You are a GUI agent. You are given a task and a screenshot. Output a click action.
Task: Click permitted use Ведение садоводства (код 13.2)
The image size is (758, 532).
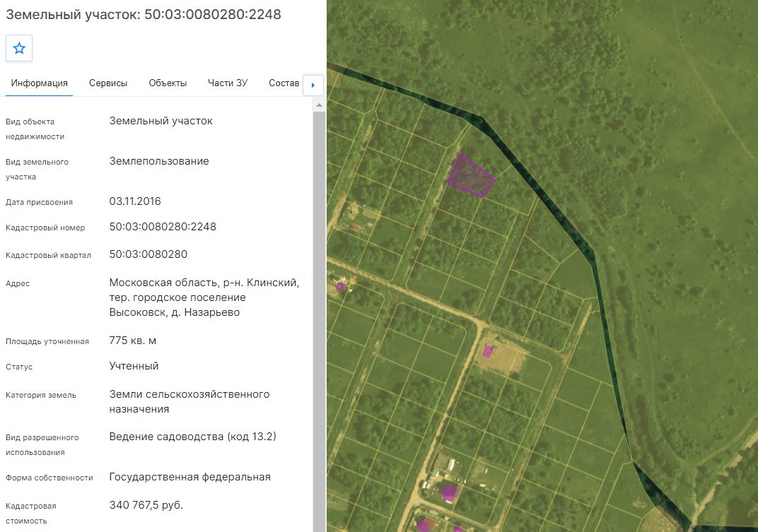coord(193,437)
